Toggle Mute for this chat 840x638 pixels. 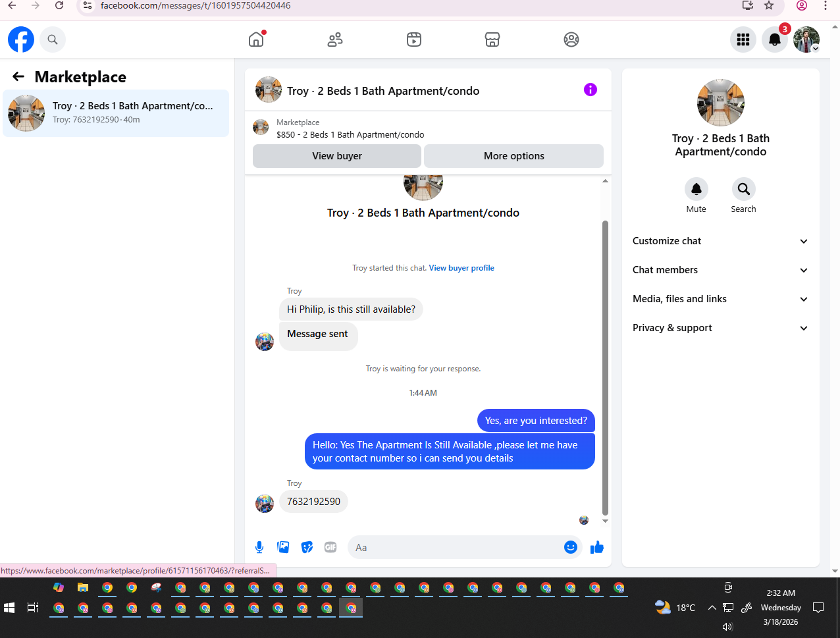coord(696,189)
